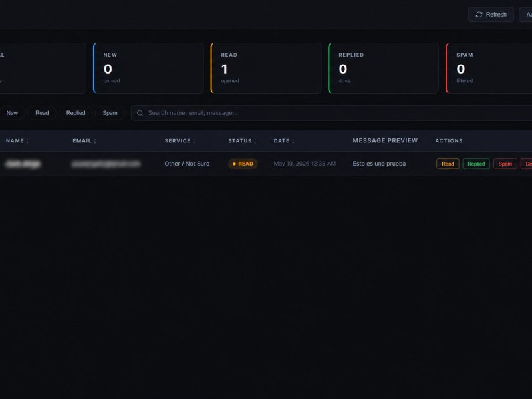This screenshot has width=532, height=399.
Task: Mark the message as Replied action button
Action: click(476, 164)
